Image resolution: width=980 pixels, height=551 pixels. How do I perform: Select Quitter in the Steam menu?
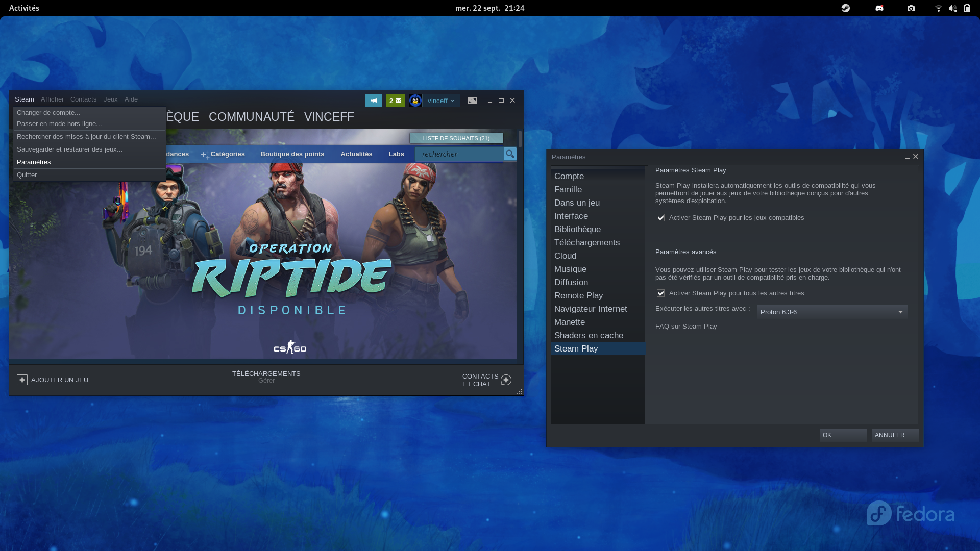(x=89, y=175)
